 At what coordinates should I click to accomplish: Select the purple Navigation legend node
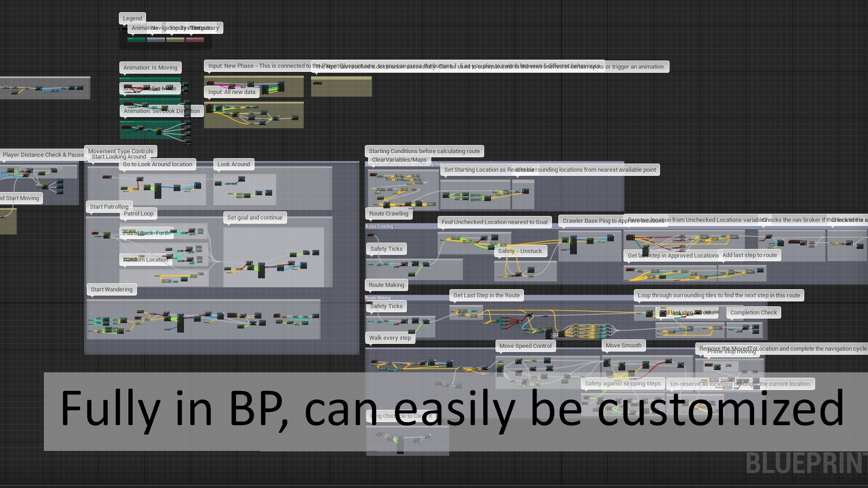tap(156, 40)
